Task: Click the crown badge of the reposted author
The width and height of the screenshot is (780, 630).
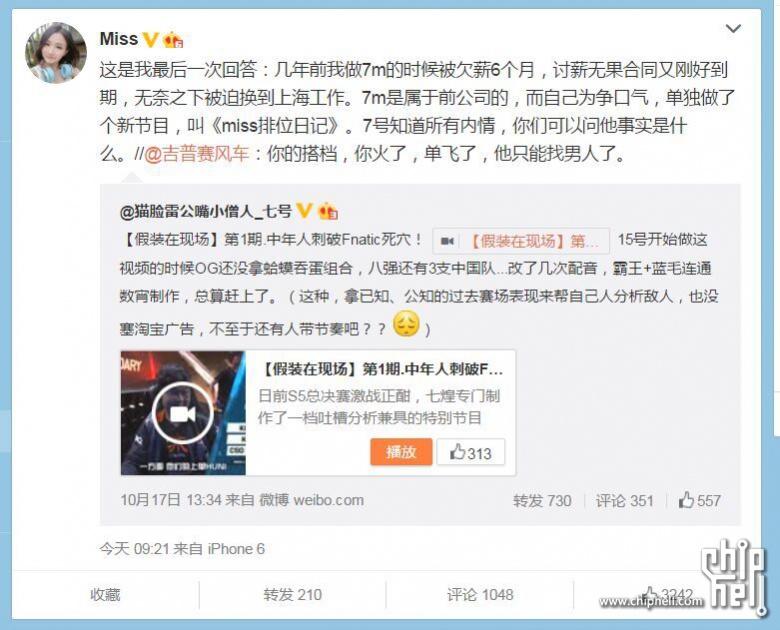Action: click(327, 211)
